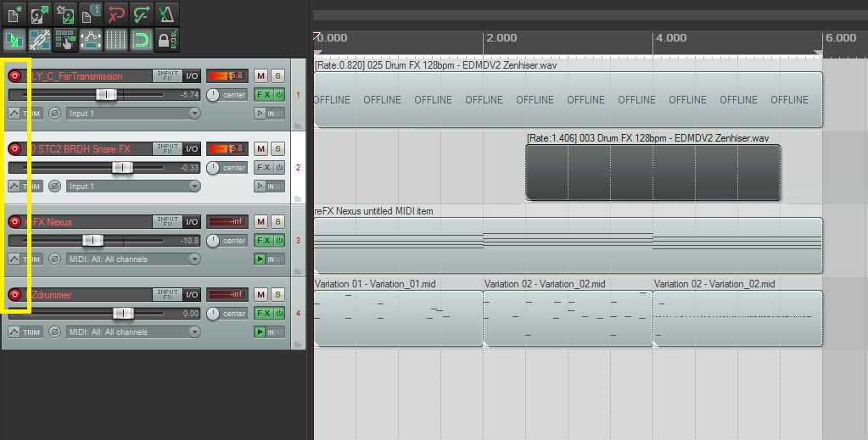
Task: Open Project Settings info icon
Action: click(91, 14)
